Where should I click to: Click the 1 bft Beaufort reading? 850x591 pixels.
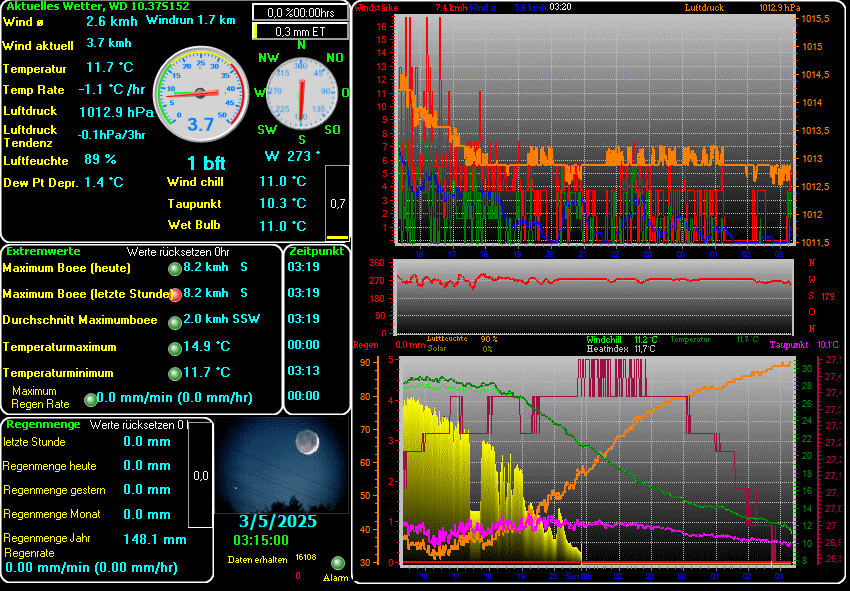click(x=206, y=163)
